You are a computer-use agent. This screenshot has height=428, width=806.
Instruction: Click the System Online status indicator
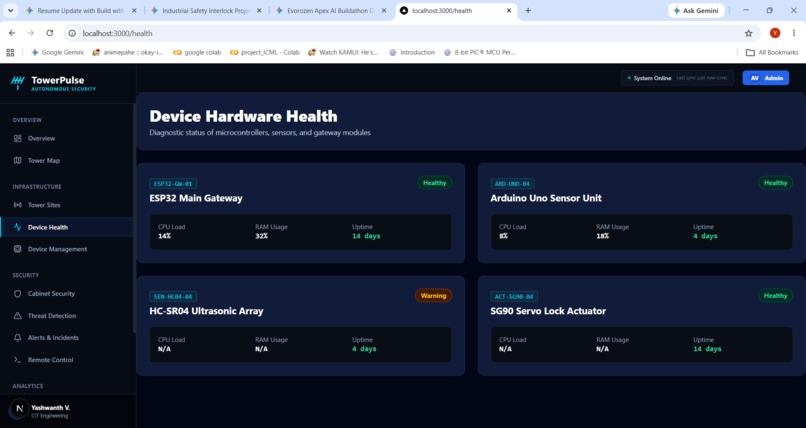(677, 78)
